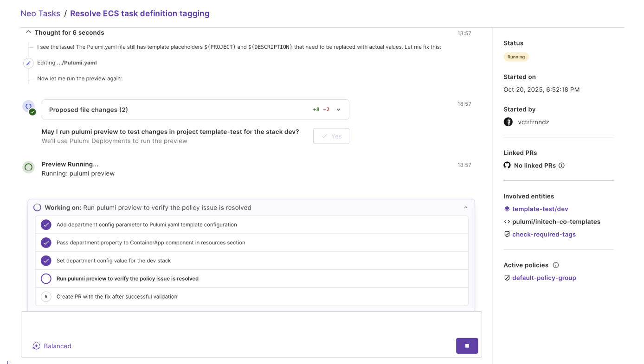644x364 pixels.
Task: Click the proposed file changes code icon
Action: [x=29, y=107]
